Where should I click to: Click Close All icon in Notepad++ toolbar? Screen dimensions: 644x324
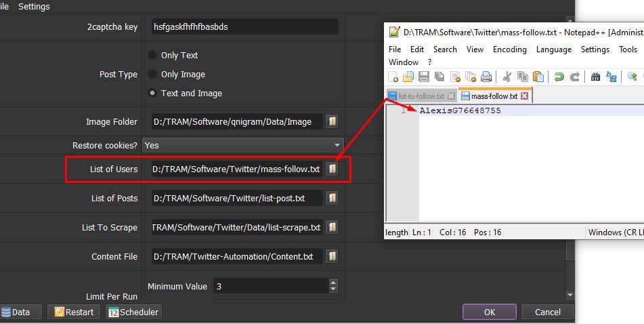click(471, 77)
